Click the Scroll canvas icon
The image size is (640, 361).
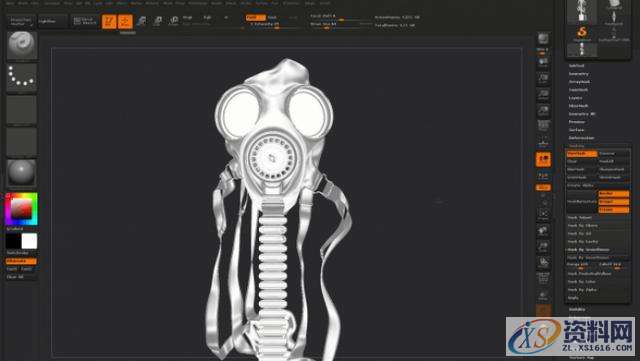pyautogui.click(x=543, y=63)
